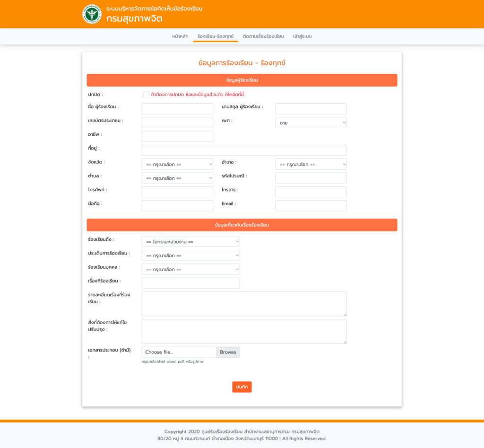Tick the ปกปิด hide-identity checkbox

146,95
